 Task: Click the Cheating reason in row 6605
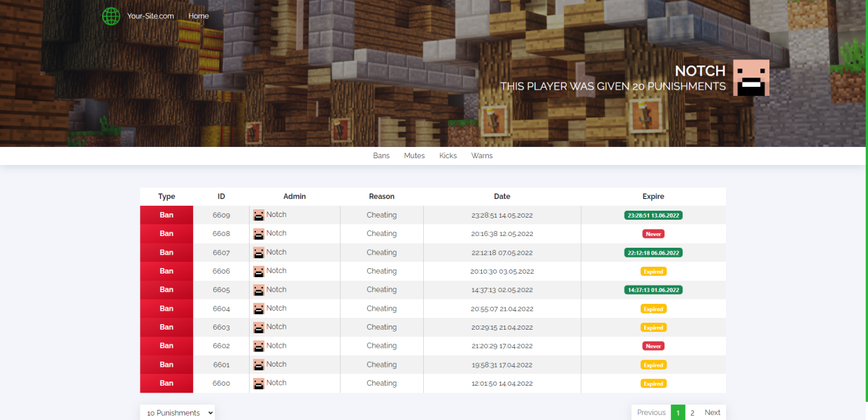382,290
